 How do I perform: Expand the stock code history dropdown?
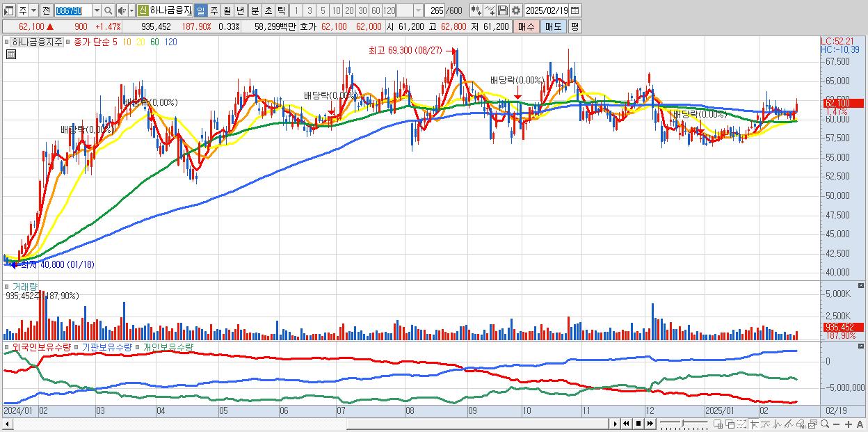97,10
